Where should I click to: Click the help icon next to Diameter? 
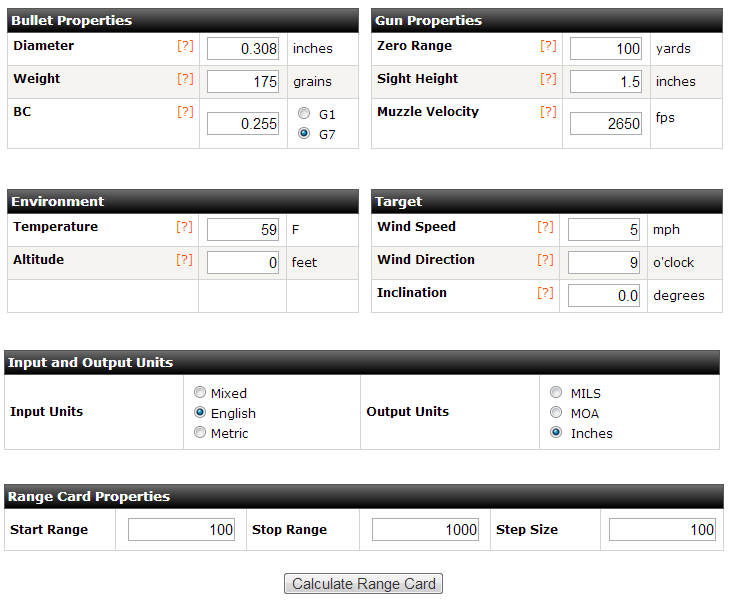(x=185, y=46)
